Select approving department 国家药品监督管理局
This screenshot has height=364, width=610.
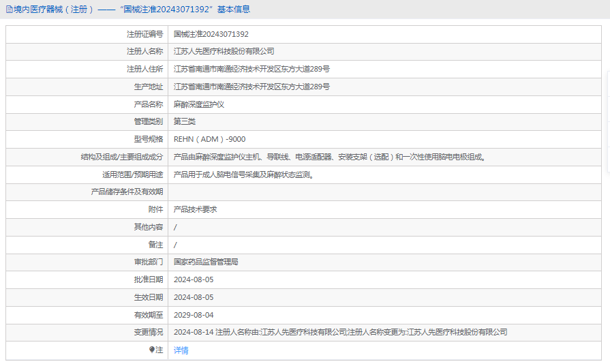click(206, 262)
